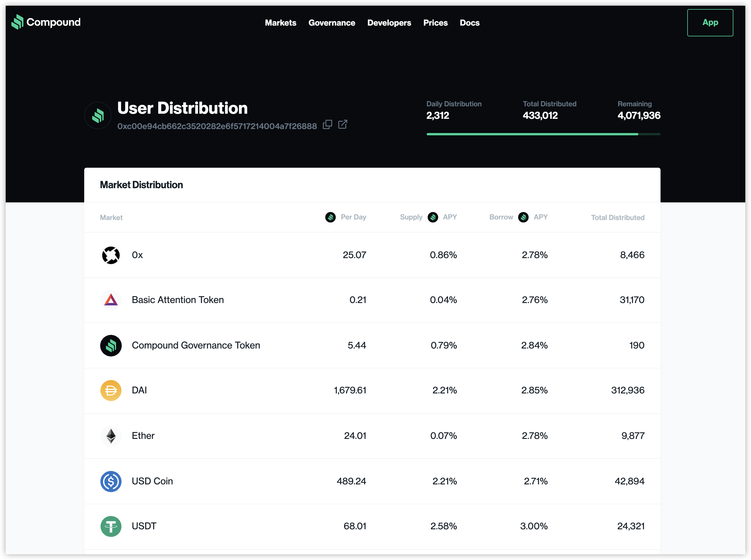Click USD Coin borrow APY 2.71%
751x560 pixels.
pyautogui.click(x=536, y=481)
